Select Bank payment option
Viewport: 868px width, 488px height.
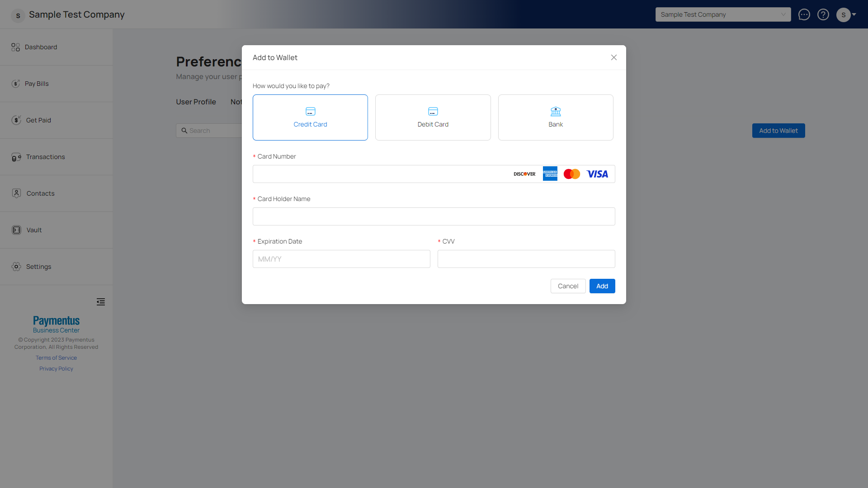[556, 117]
